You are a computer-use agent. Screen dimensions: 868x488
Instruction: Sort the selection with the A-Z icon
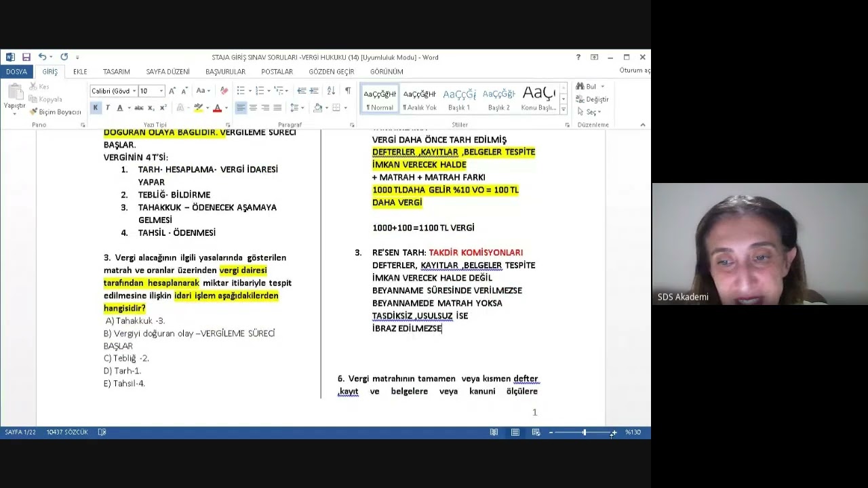(x=331, y=91)
